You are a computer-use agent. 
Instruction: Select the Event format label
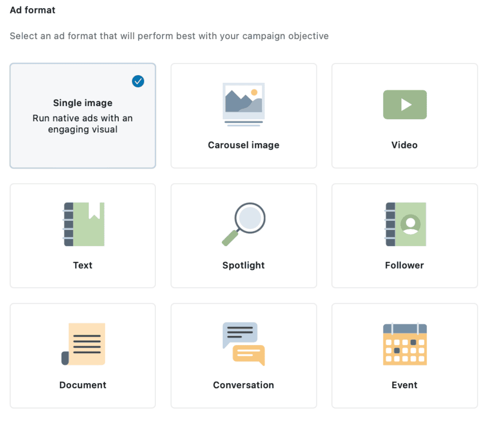[405, 385]
